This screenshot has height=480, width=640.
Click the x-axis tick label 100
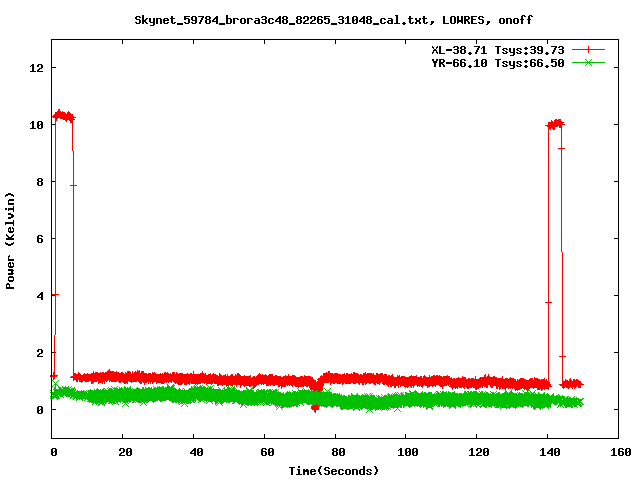tap(408, 452)
